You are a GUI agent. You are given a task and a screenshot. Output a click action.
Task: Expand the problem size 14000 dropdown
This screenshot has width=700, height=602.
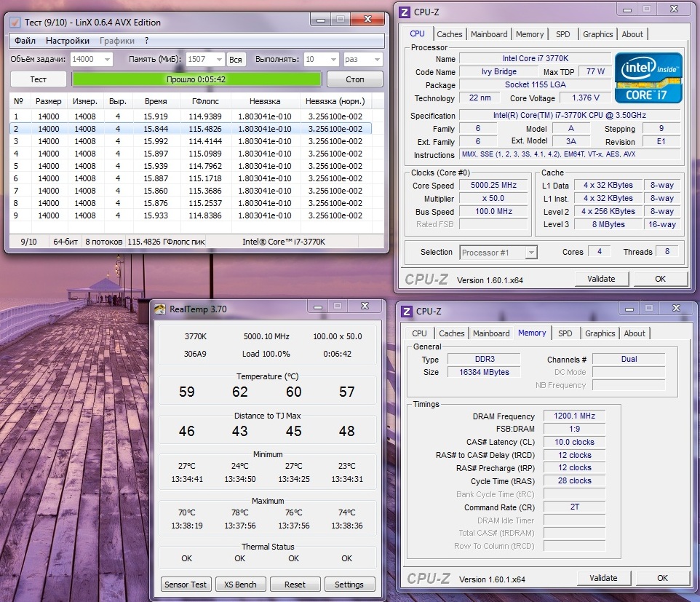point(107,60)
